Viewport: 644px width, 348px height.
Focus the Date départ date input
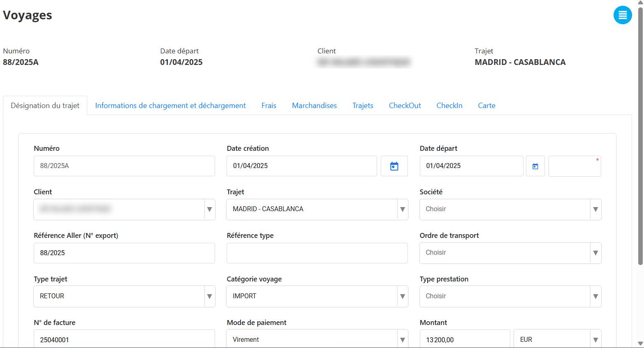471,166
